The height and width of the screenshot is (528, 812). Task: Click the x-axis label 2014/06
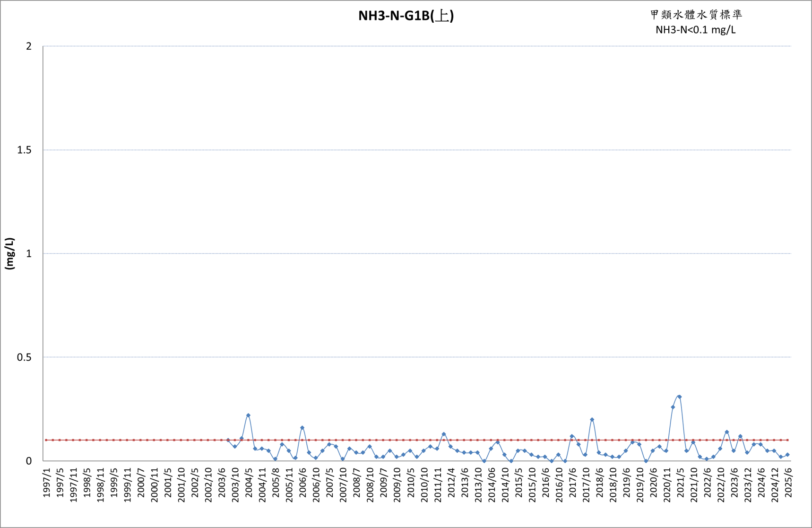point(492,485)
